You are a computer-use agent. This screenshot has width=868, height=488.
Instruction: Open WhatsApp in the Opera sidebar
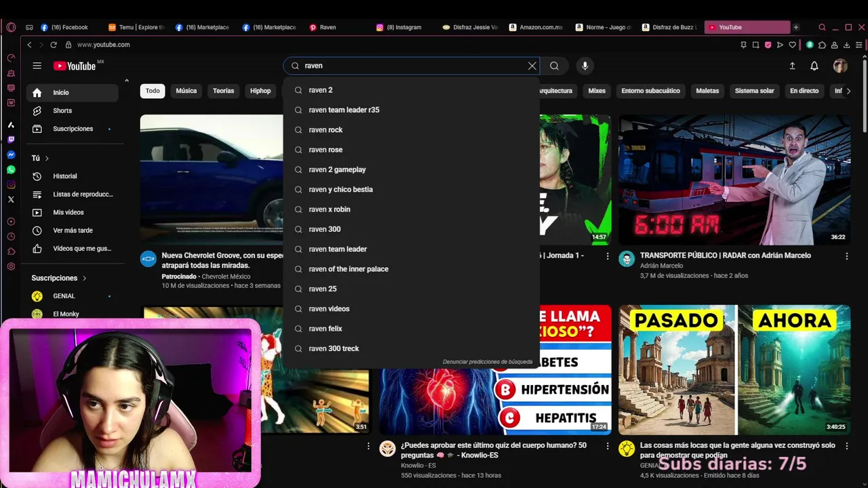point(11,169)
